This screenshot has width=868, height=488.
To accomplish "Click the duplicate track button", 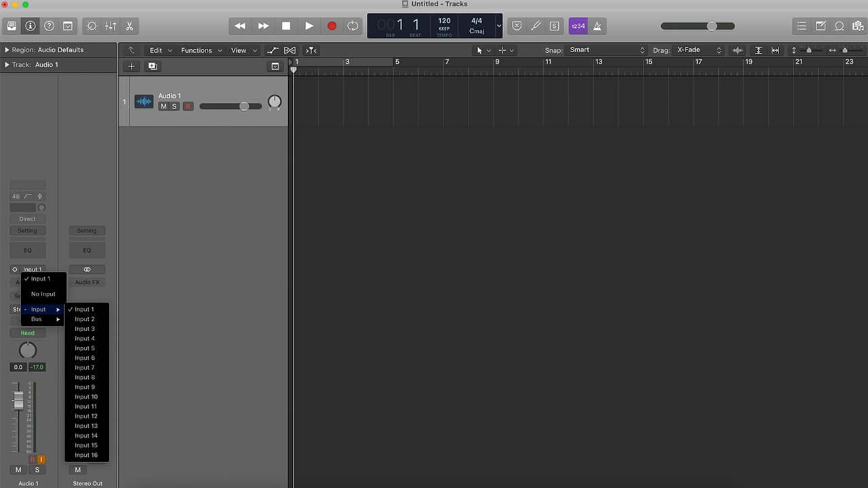I will point(153,66).
